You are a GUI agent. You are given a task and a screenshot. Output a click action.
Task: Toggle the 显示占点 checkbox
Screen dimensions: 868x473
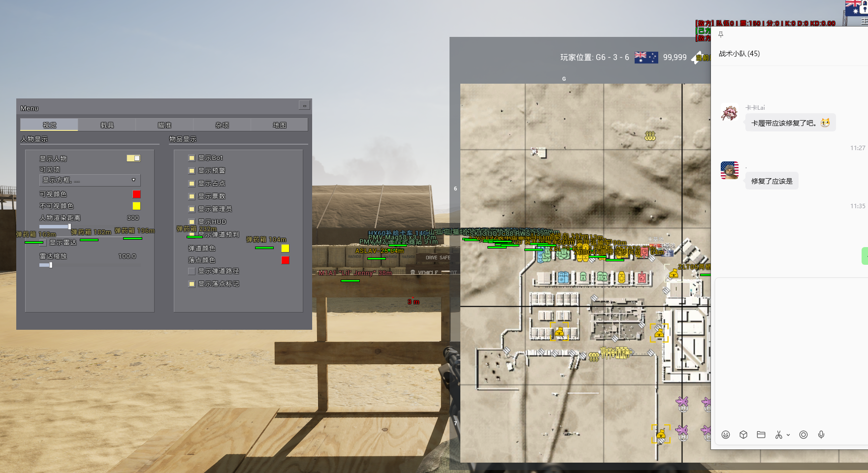pos(192,184)
